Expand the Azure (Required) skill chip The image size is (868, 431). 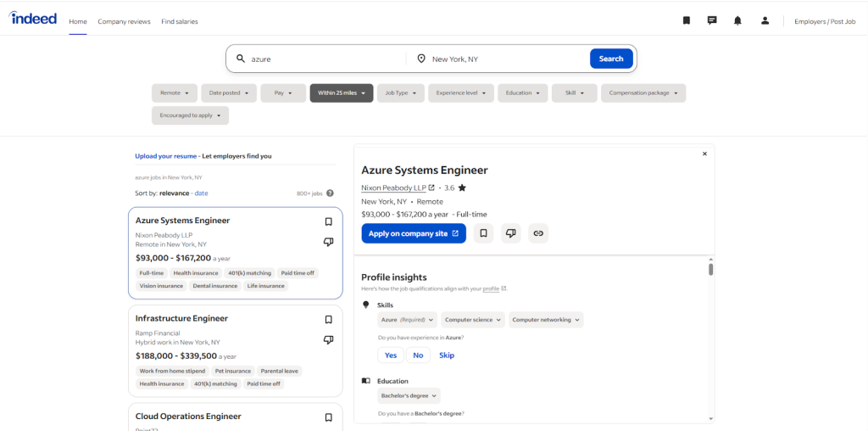pos(408,320)
